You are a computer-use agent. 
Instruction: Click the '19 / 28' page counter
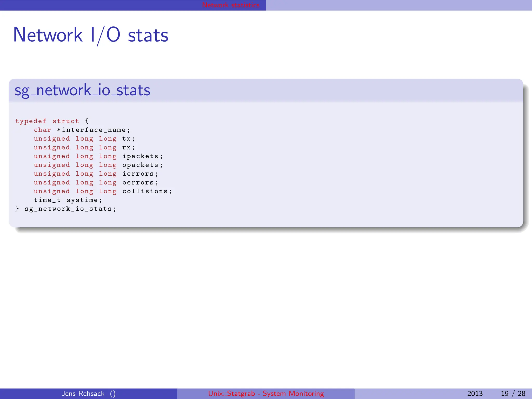[513, 394]
